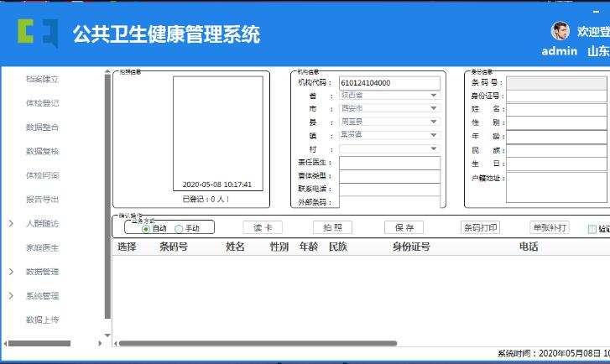Click the table's horizontal scrollbar
The image size is (610, 364).
click(x=336, y=343)
